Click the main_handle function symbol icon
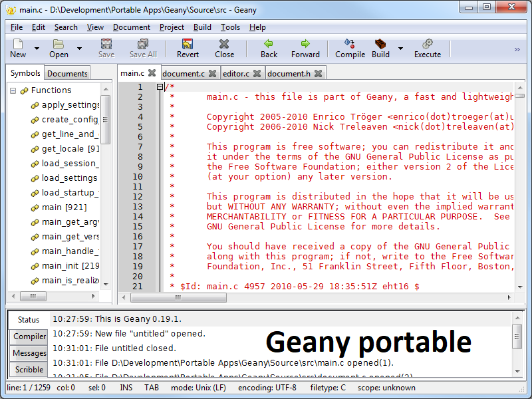532x399 pixels. coord(35,251)
